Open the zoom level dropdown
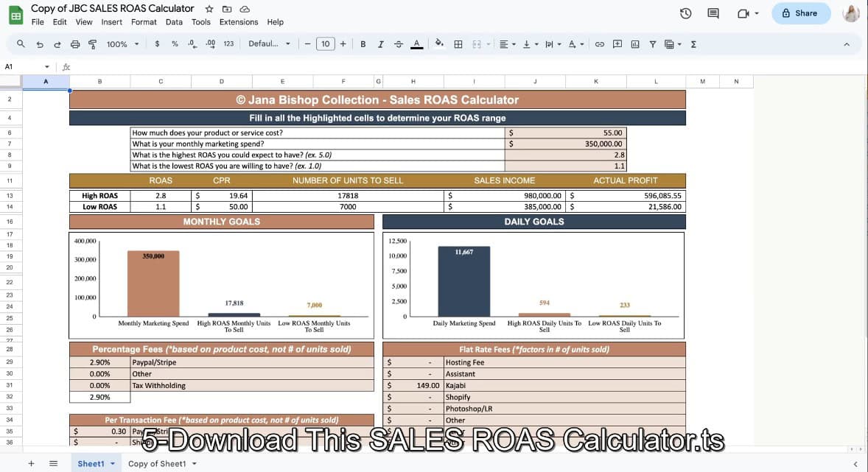868x472 pixels. point(122,44)
